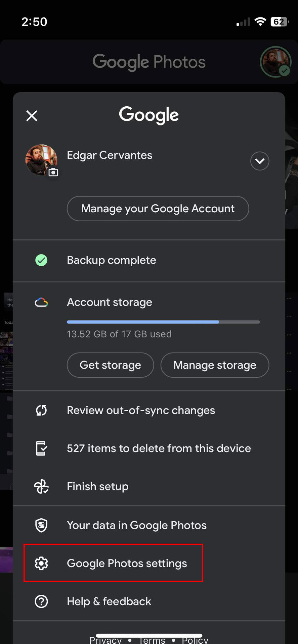Open 527 items to delete from device
298x644 pixels.
pos(159,448)
